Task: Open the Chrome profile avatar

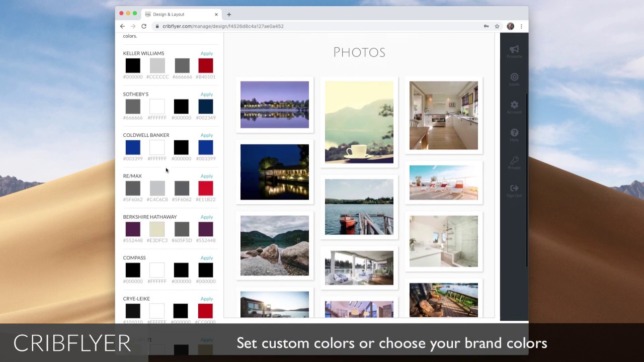Action: click(x=510, y=26)
